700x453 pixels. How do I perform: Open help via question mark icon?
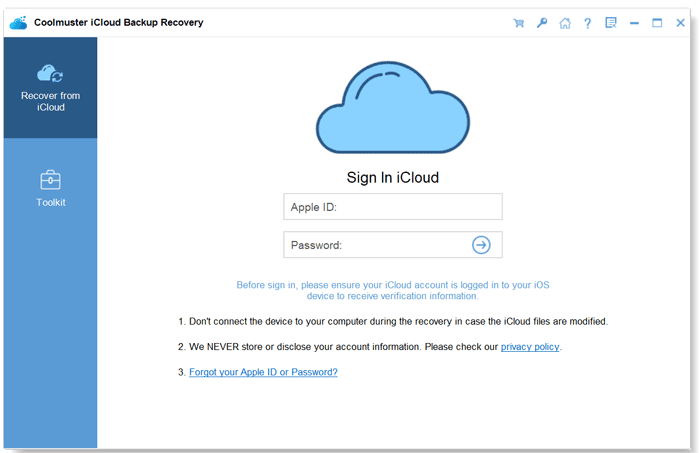click(588, 23)
